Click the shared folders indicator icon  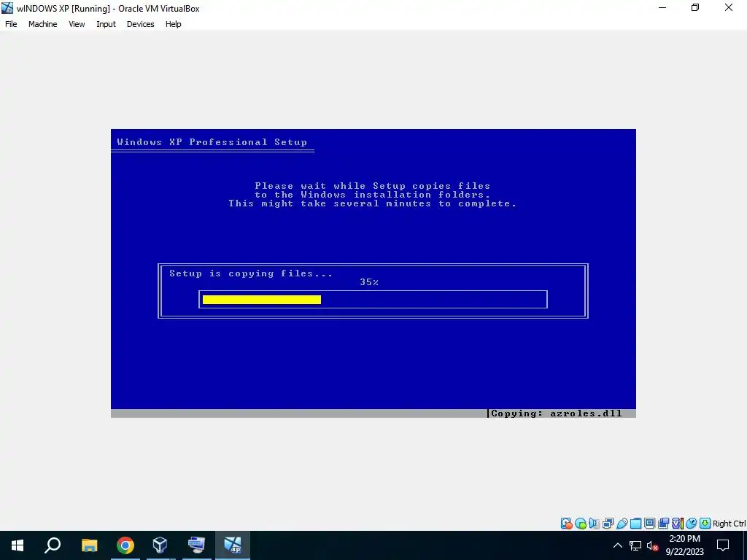(x=635, y=524)
